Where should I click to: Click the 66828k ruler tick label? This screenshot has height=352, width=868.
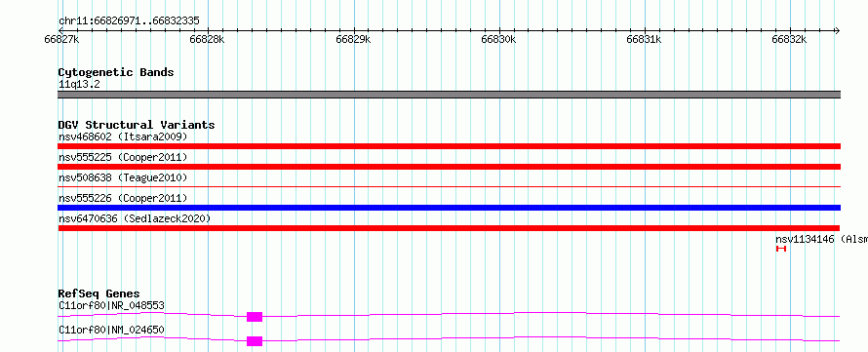[x=207, y=40]
